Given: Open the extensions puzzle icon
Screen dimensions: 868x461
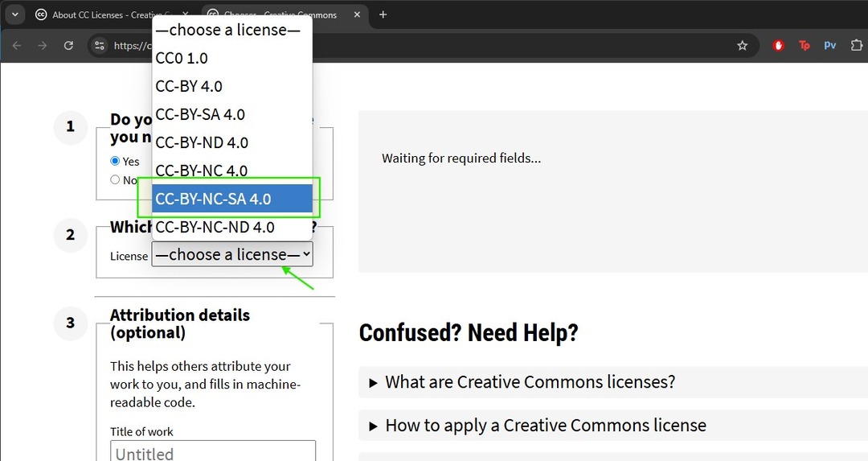Looking at the screenshot, I should 857,45.
